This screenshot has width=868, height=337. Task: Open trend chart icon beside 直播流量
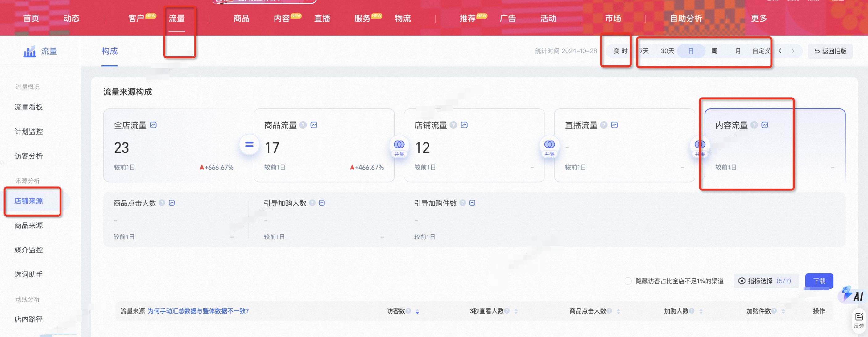pos(615,125)
